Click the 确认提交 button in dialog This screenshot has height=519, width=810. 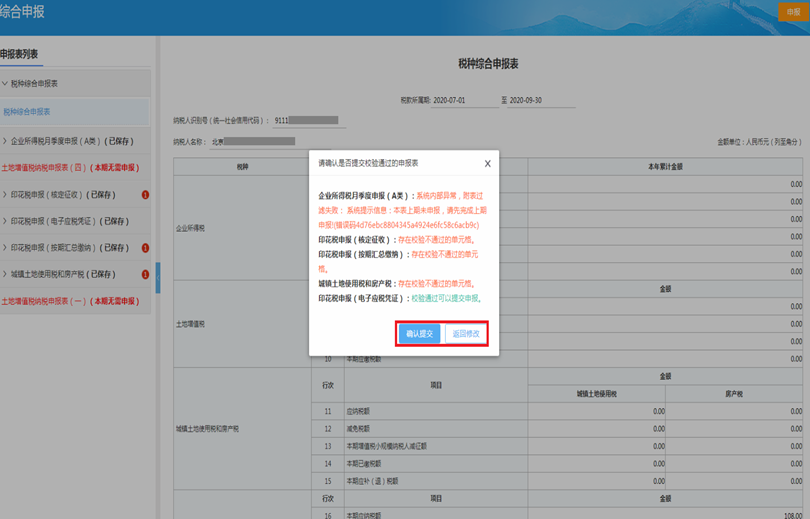click(419, 334)
